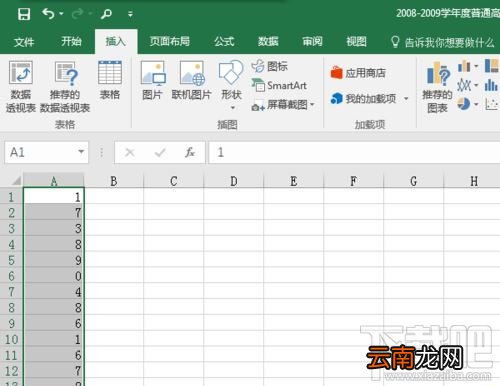Viewport: 500px width, 386px height.
Task: Insert a column or bar chart
Action: tap(464, 66)
